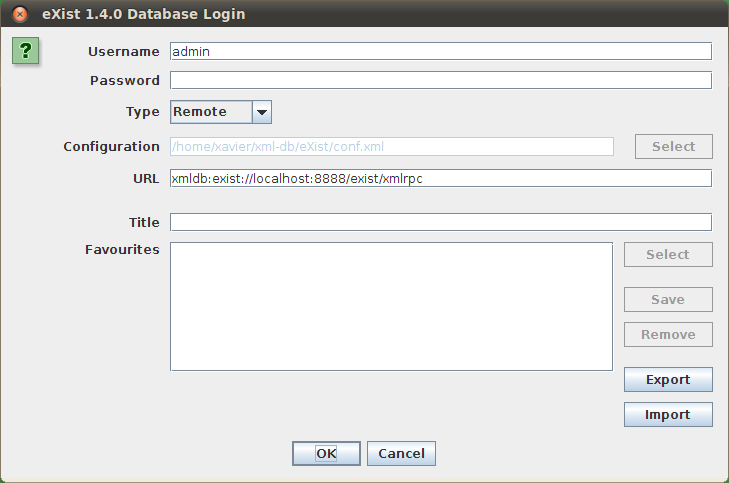
Task: Click the URL field with xmldb address
Action: click(x=440, y=178)
